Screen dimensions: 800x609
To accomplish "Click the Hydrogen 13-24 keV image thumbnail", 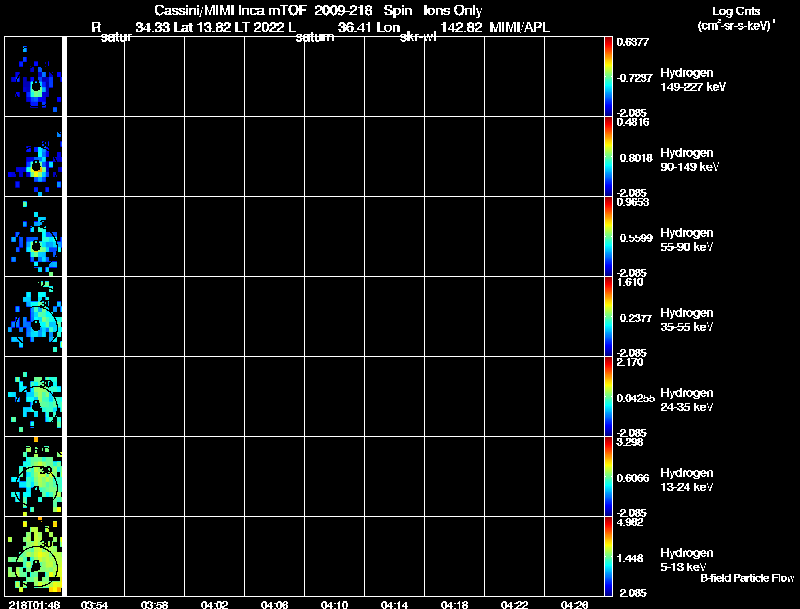I will pos(33,476).
